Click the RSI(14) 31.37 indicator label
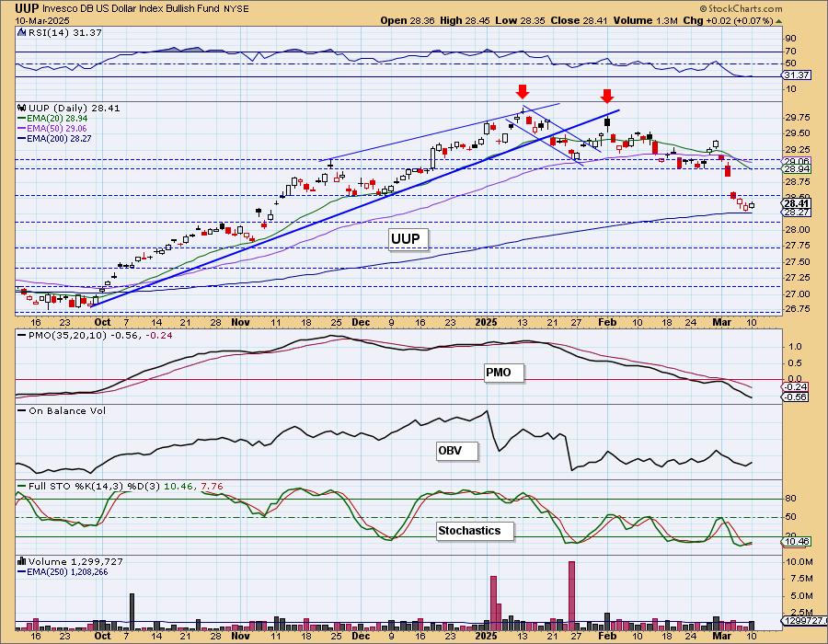This screenshot has width=828, height=644. [64, 33]
